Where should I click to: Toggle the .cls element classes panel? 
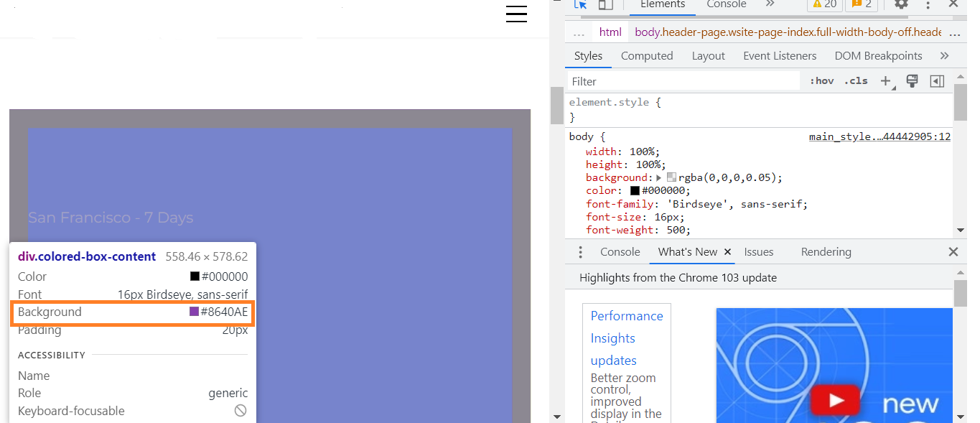click(x=856, y=81)
